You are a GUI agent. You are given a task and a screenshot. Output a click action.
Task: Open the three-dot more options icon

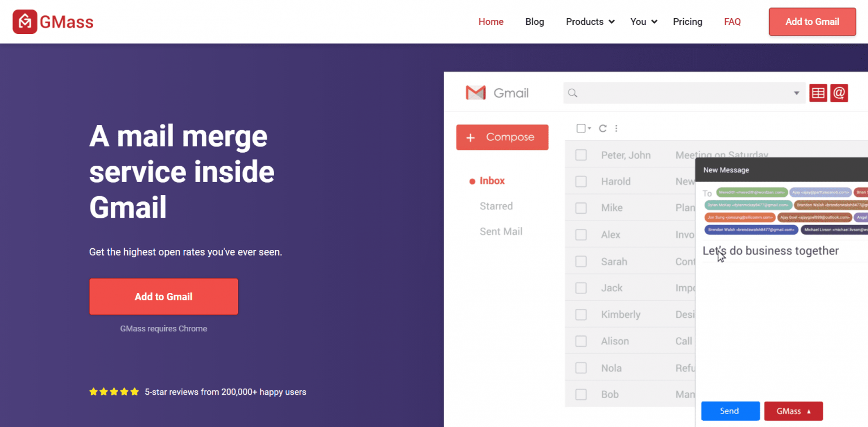(x=616, y=128)
